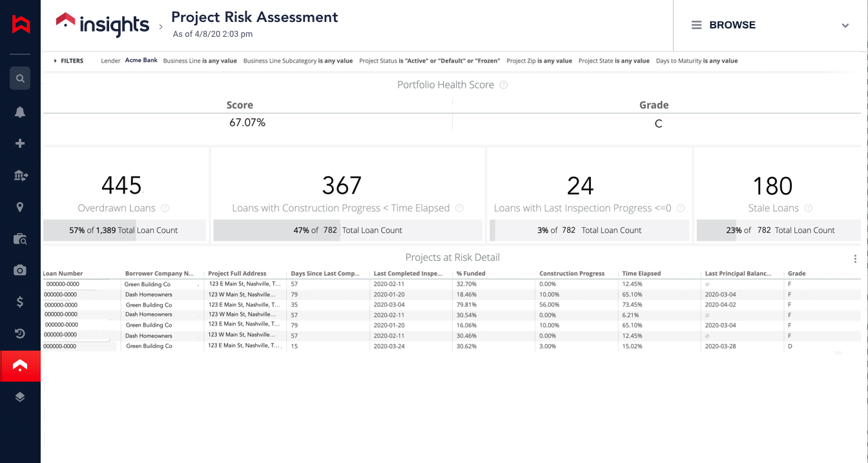Expand the FILTERS section
The width and height of the screenshot is (868, 463).
point(69,61)
